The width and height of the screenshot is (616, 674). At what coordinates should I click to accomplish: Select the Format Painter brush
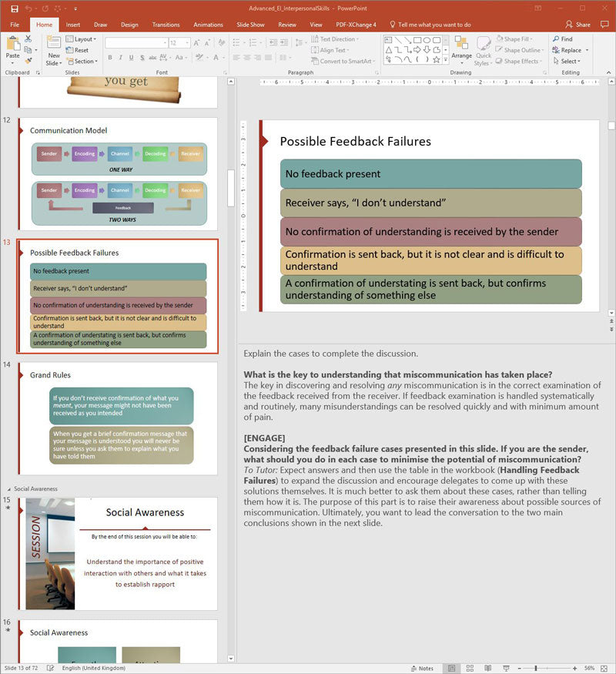pyautogui.click(x=28, y=61)
